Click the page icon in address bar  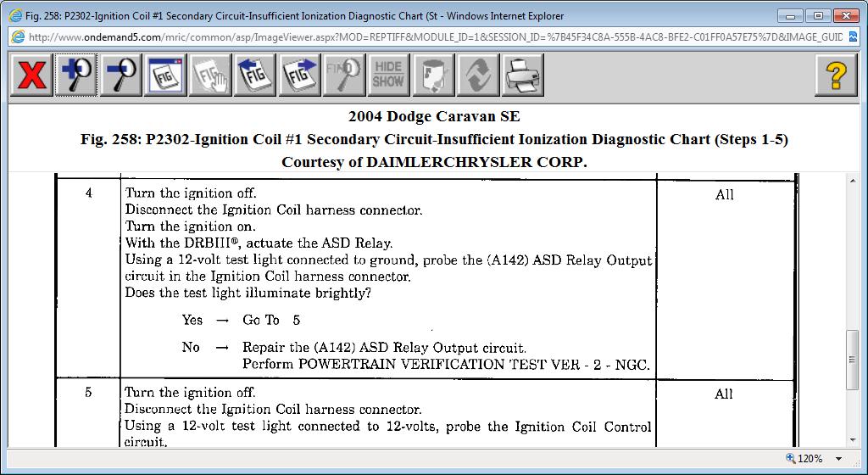point(18,37)
